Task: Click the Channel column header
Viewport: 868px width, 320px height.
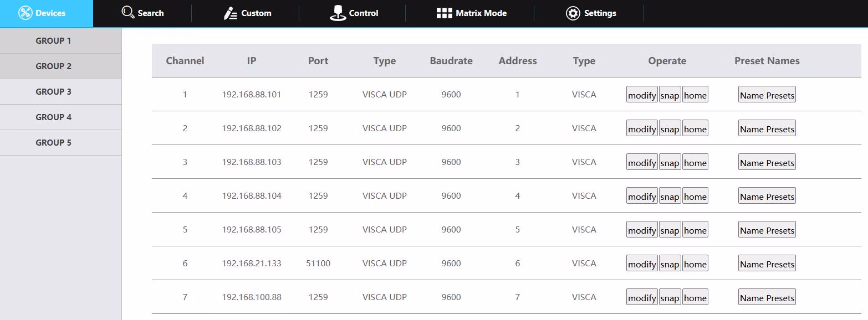Action: [185, 61]
